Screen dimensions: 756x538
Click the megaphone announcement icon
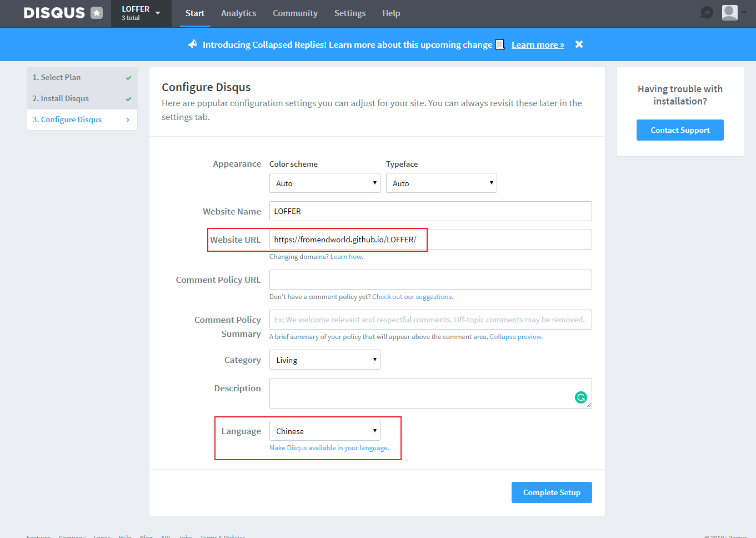[193, 44]
